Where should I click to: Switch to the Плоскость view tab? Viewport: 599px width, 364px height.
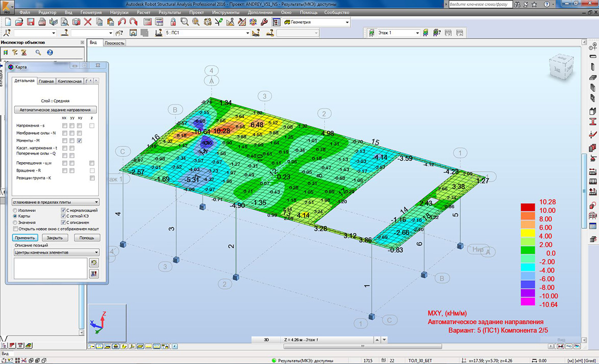[x=115, y=43]
